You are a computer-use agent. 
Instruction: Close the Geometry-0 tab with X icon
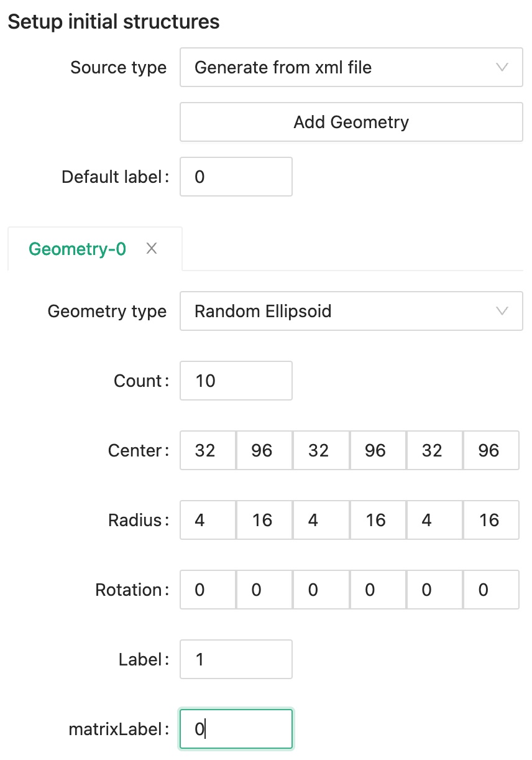click(152, 249)
